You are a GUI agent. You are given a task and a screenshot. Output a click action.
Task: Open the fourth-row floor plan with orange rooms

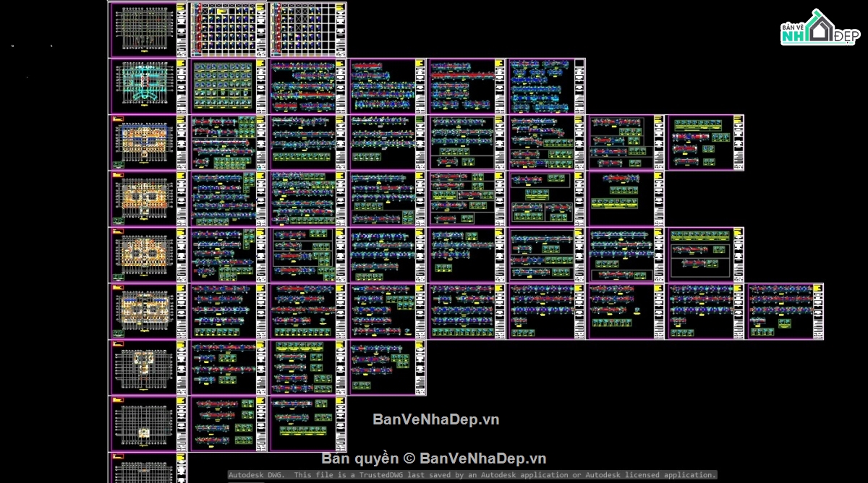(148, 199)
